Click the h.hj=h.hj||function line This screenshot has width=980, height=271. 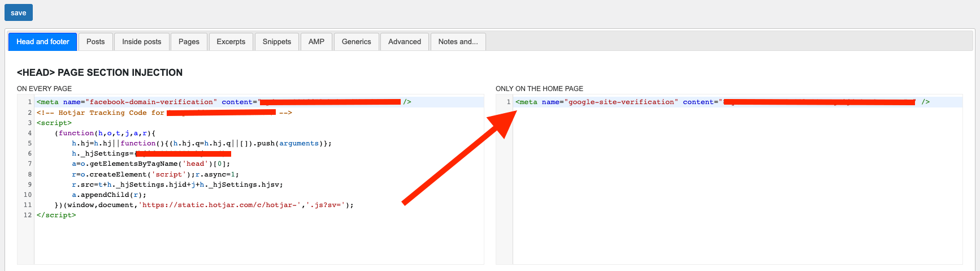point(202,143)
